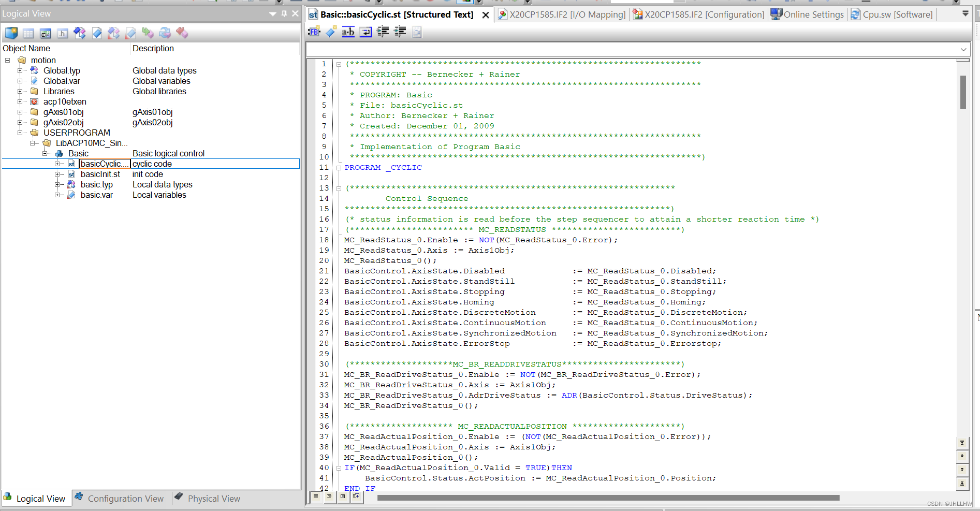Collapse the IF block fold at line 40
Screen dimensions: 980x511
339,468
